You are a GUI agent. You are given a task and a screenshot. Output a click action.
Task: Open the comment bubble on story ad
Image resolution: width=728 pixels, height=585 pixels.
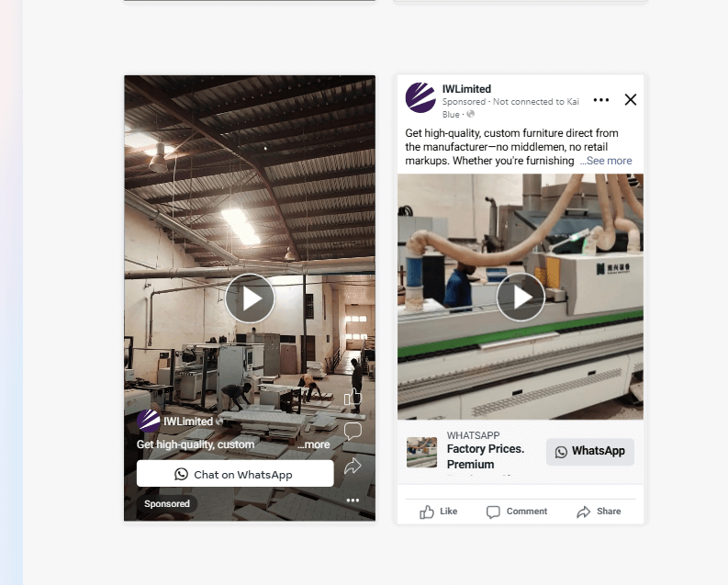point(353,431)
